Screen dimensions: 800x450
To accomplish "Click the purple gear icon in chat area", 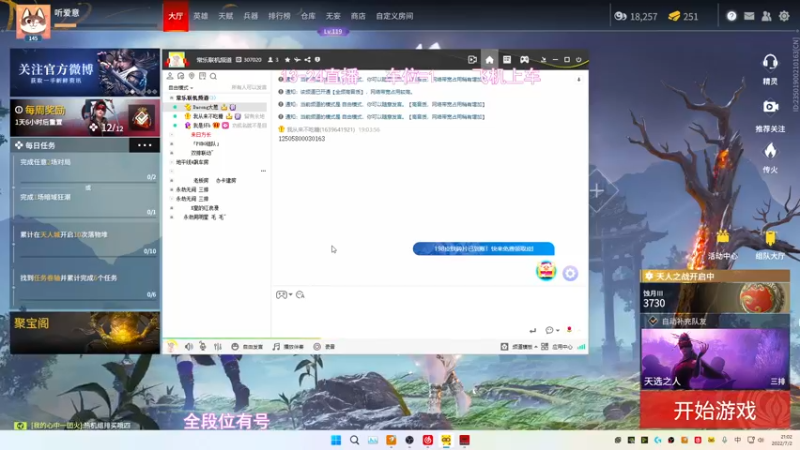I will coord(570,273).
